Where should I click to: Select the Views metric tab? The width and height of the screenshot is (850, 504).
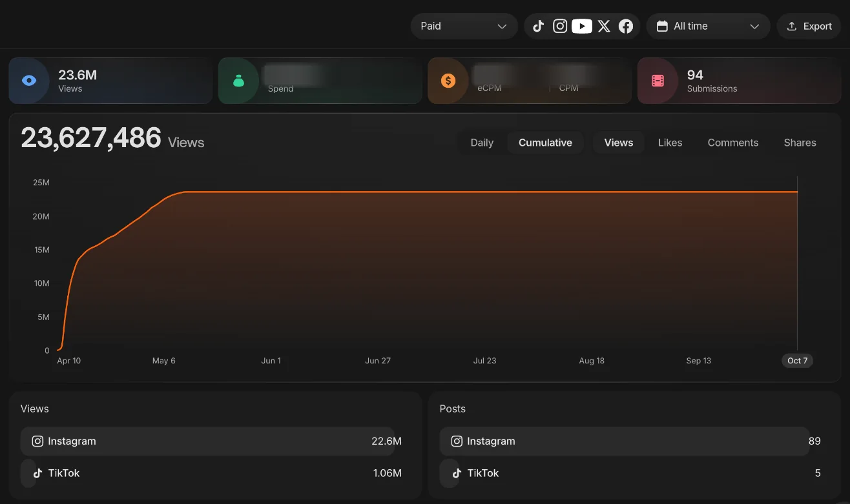click(x=619, y=143)
